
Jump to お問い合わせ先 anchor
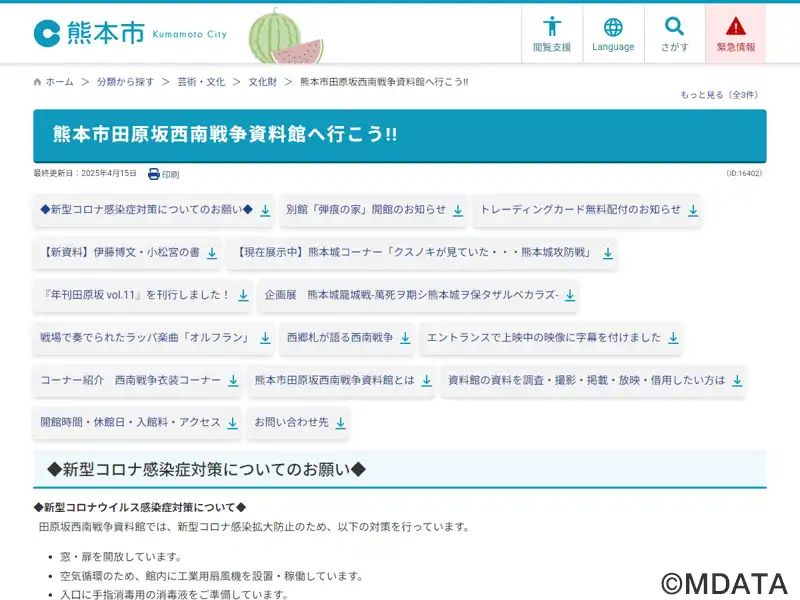(299, 422)
